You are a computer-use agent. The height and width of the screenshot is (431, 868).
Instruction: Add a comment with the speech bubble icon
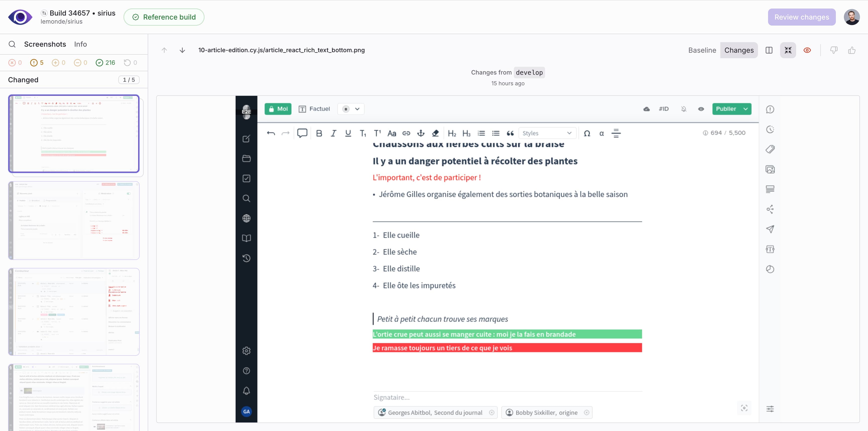coord(302,133)
